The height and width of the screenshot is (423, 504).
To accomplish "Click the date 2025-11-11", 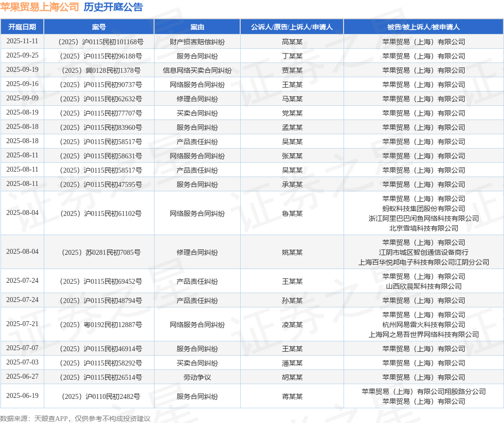I will click(x=22, y=41).
